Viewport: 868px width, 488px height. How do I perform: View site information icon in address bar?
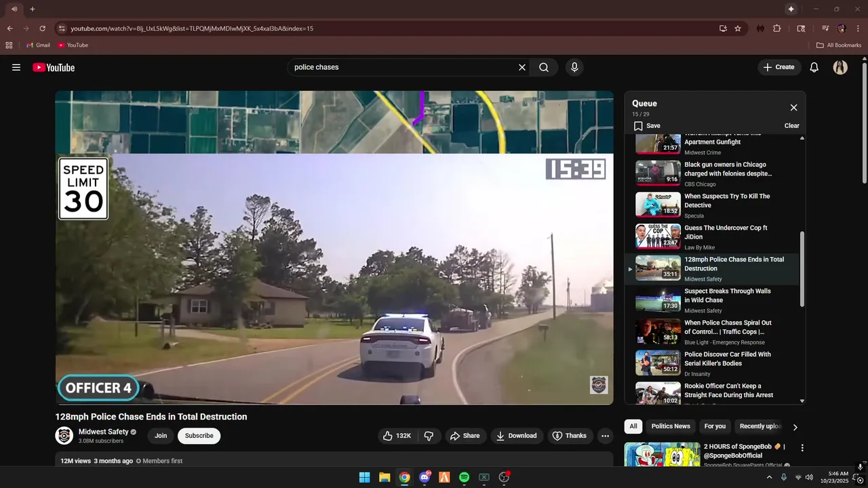62,28
